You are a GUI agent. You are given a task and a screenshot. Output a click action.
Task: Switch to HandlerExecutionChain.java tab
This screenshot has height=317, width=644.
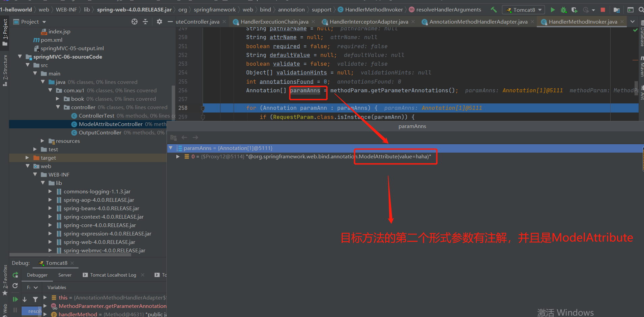(274, 22)
